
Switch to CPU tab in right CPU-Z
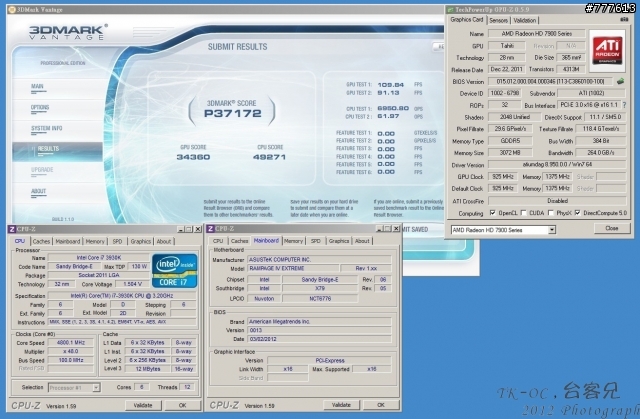coord(218,241)
